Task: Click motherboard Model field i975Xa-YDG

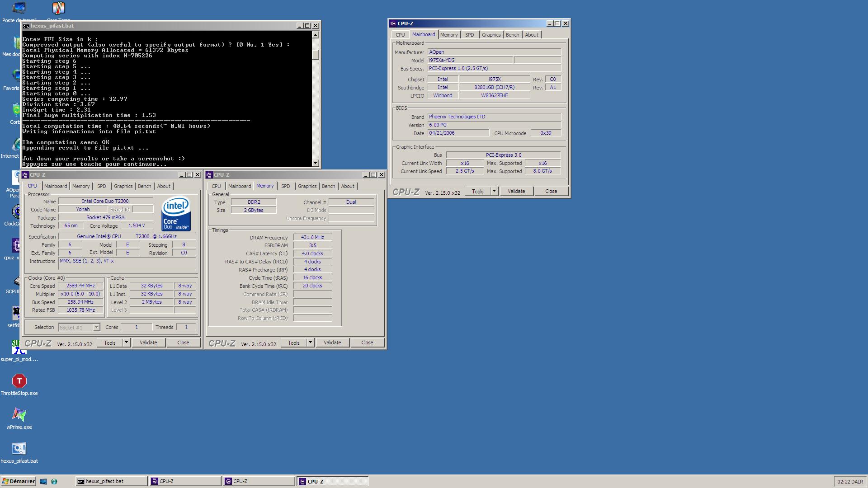Action: pyautogui.click(x=470, y=60)
